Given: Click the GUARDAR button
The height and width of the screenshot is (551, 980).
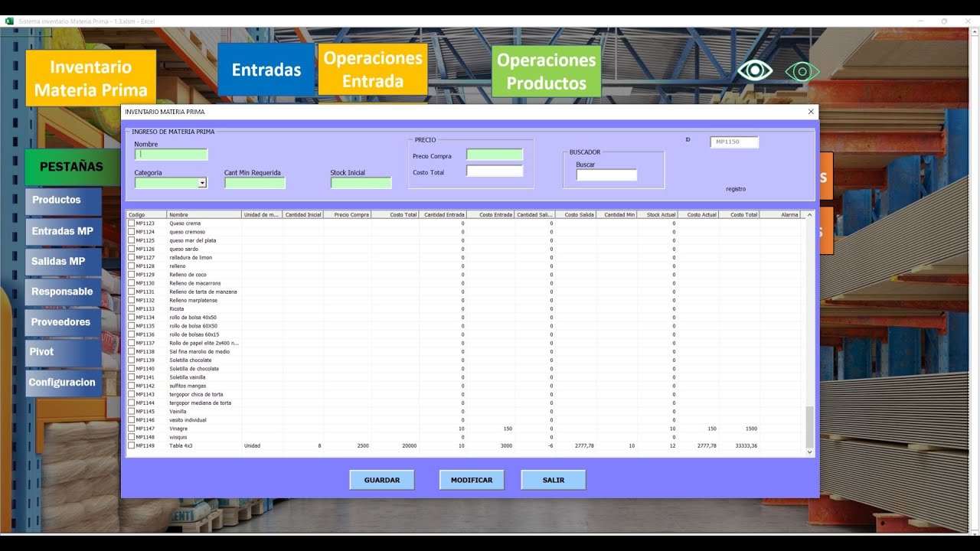Looking at the screenshot, I should [382, 480].
